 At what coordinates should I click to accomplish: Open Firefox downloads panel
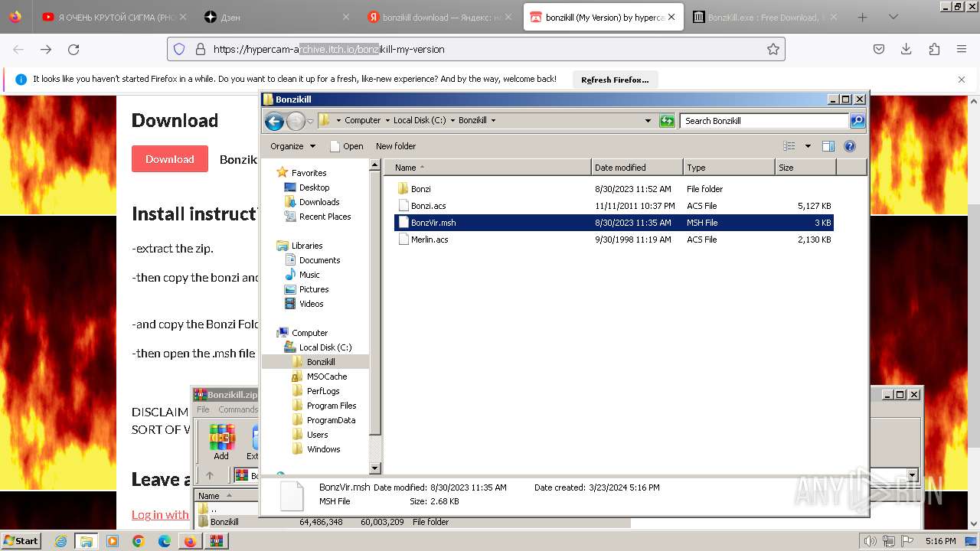pyautogui.click(x=906, y=49)
